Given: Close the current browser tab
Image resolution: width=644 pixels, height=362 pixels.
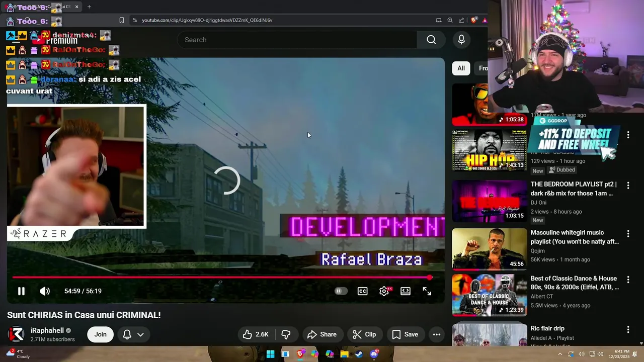Looking at the screenshot, I should pos(76,7).
